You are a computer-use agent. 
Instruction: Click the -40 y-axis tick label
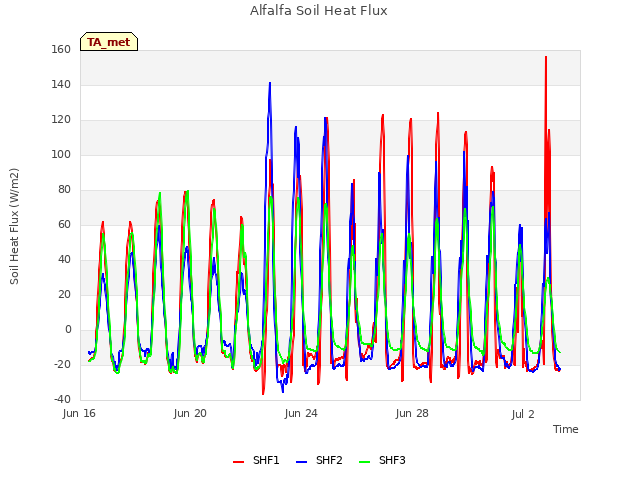[62, 399]
